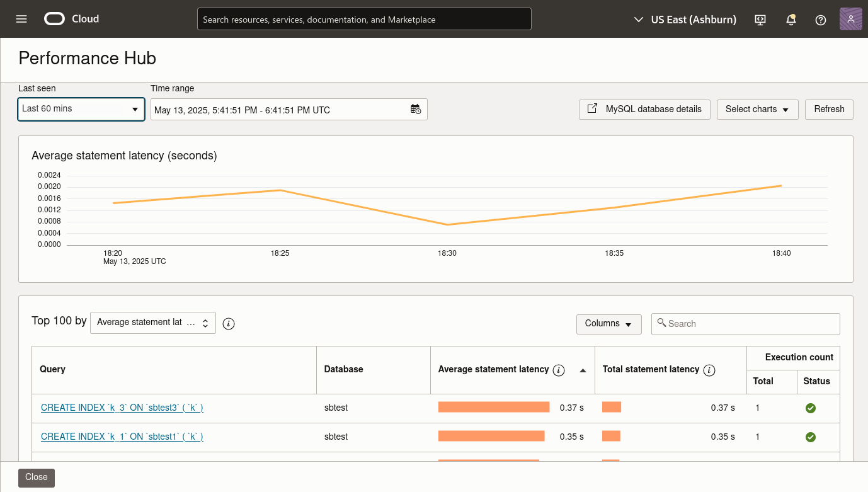This screenshot has width=868, height=492.
Task: Open the navigation hamburger menu
Action: click(x=21, y=18)
